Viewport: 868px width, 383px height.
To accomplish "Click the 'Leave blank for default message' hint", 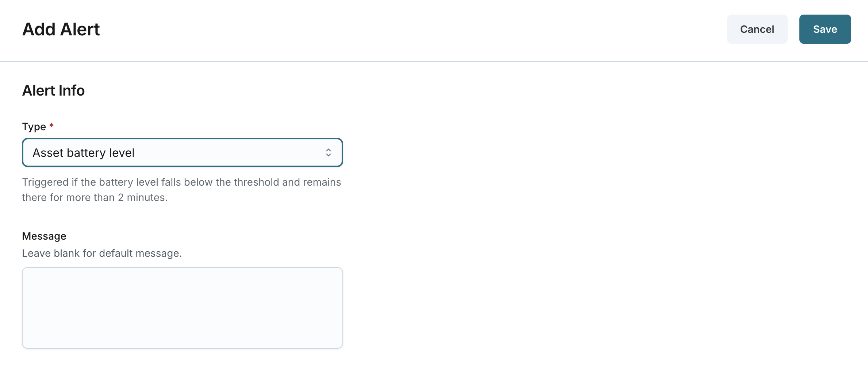I will 102,253.
